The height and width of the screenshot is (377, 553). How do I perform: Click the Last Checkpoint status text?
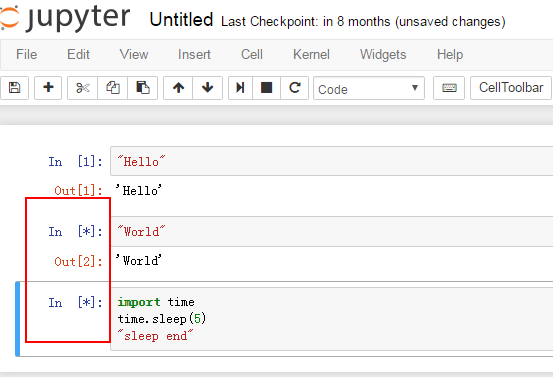pos(363,22)
